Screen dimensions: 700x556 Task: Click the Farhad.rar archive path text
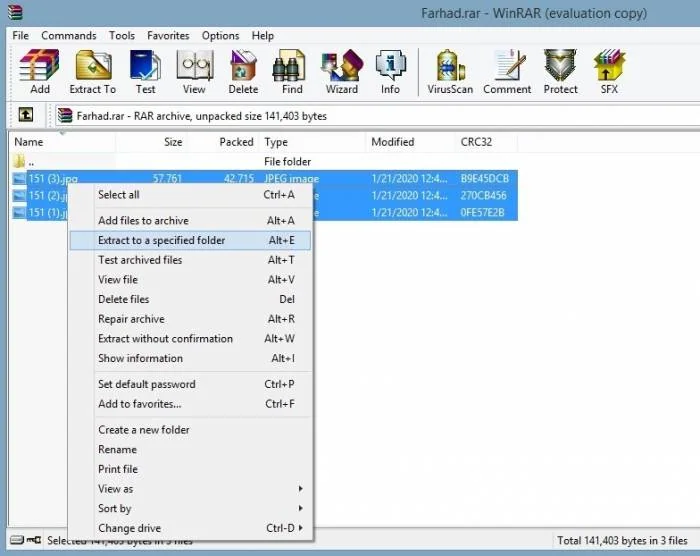pos(202,116)
